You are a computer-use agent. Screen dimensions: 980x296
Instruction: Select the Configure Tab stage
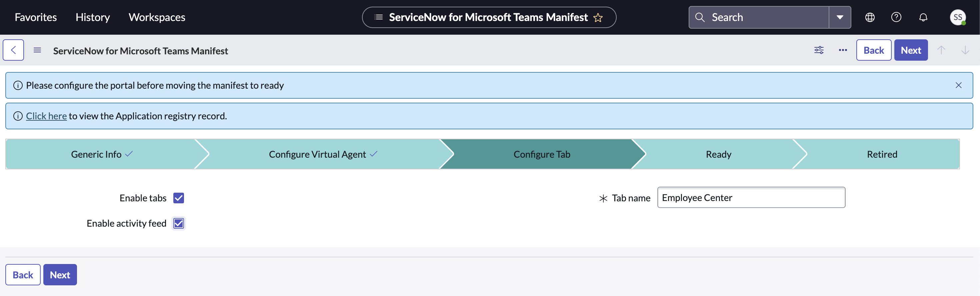tap(541, 154)
